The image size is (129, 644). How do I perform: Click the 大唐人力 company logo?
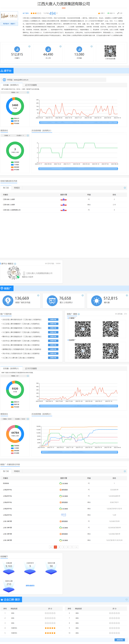[x=9, y=16]
